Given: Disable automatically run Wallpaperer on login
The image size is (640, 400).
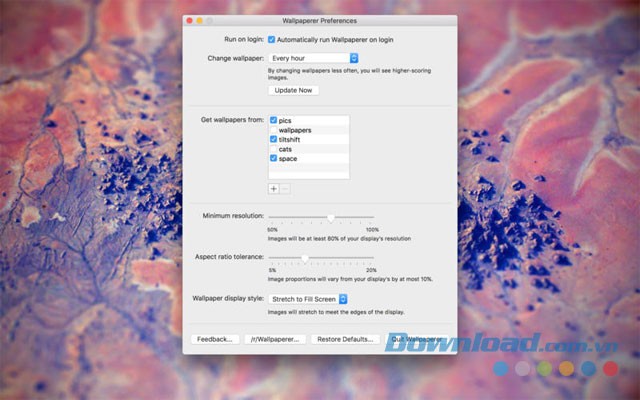Looking at the screenshot, I should [x=272, y=39].
